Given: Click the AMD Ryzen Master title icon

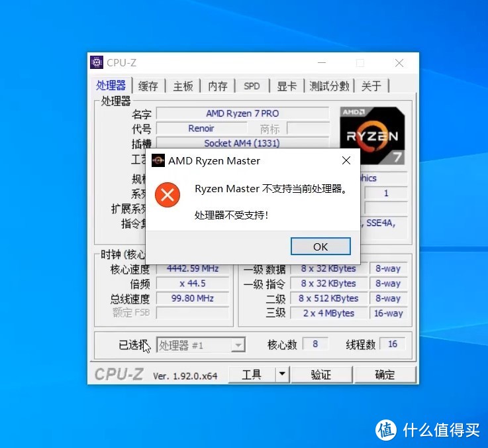Looking at the screenshot, I should click(x=158, y=161).
